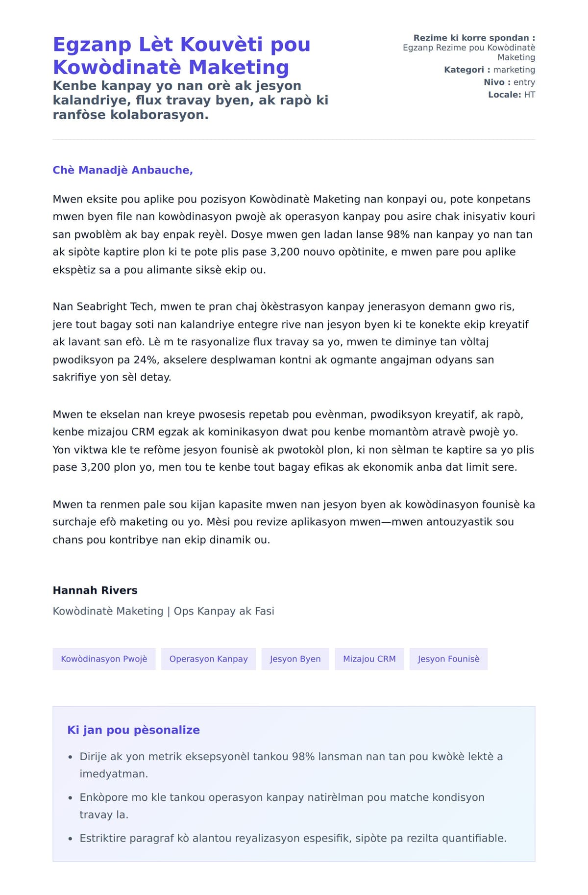Select the "Mizajou CRM" skill tag
This screenshot has height=895, width=588.
pyautogui.click(x=369, y=659)
